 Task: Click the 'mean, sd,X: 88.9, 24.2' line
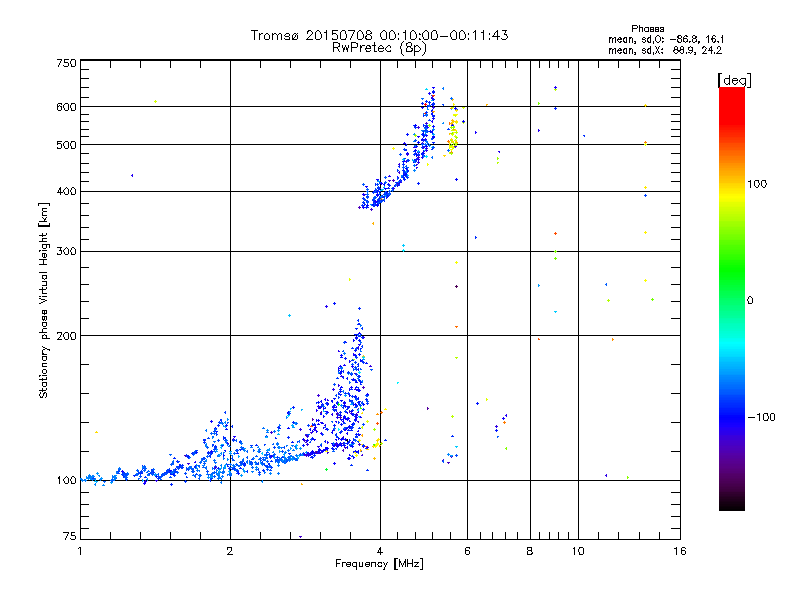(x=665, y=50)
